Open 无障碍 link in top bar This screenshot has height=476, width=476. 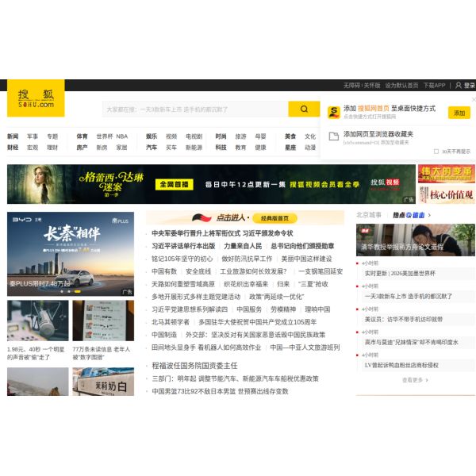point(351,86)
